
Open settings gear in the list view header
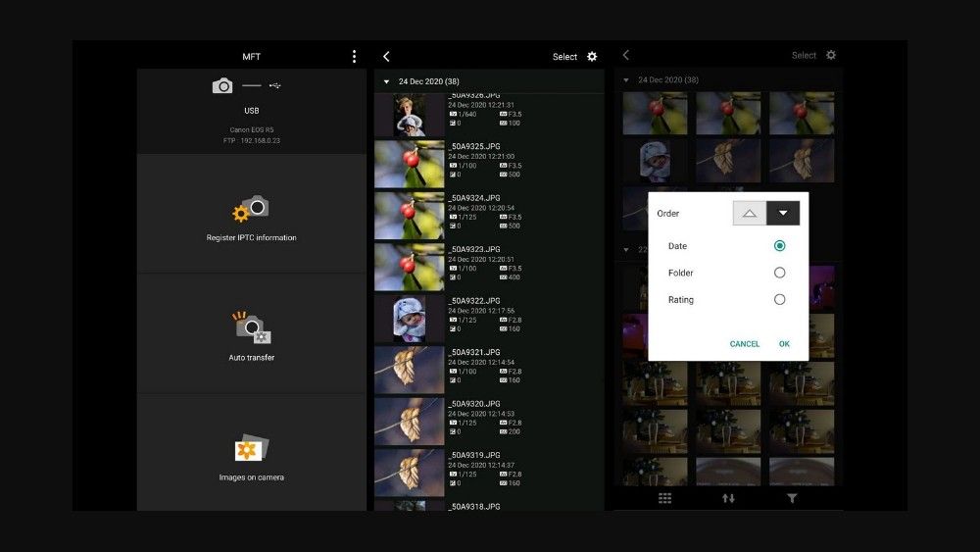click(x=592, y=57)
